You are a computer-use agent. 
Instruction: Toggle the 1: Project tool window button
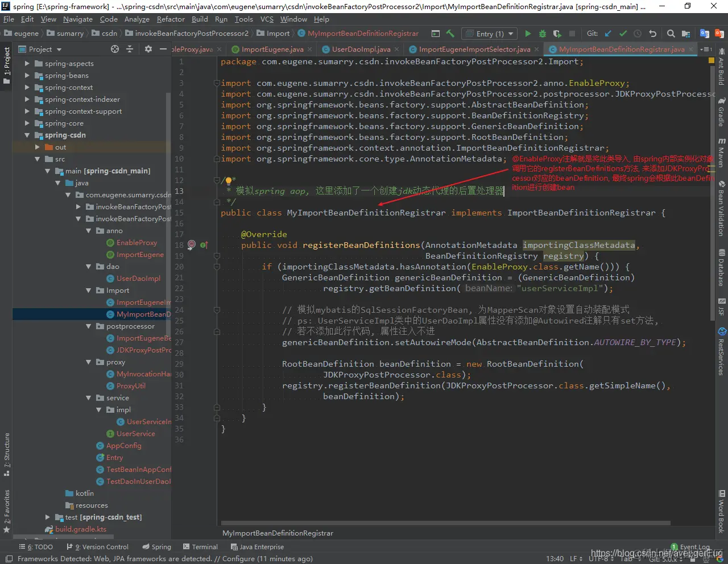click(x=7, y=66)
